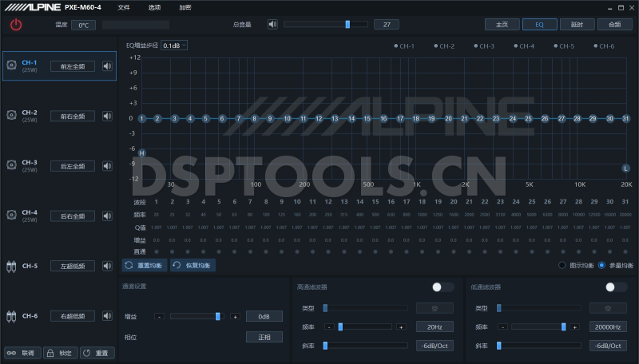Select EQ node 16 on the curve
This screenshot has height=364, width=639.
(x=383, y=118)
